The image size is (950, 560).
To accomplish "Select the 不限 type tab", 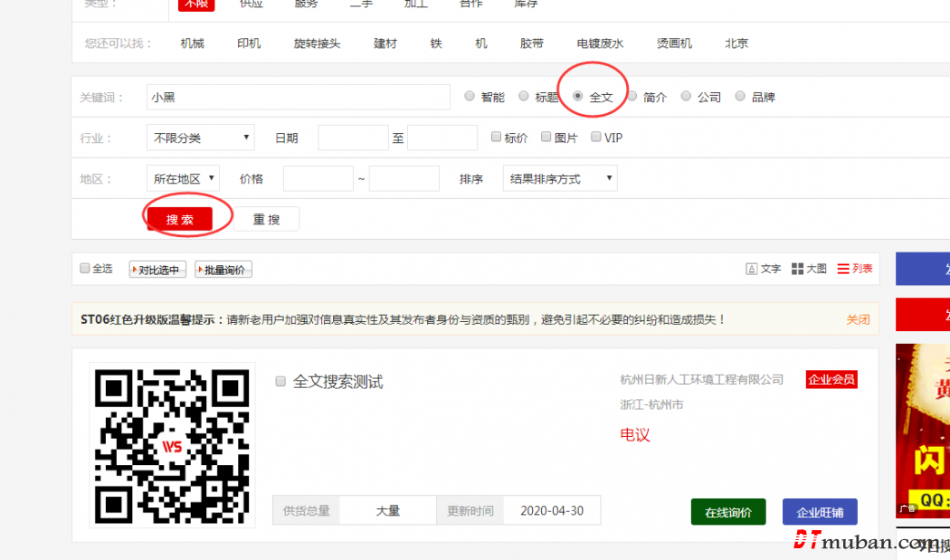I will pos(195,4).
